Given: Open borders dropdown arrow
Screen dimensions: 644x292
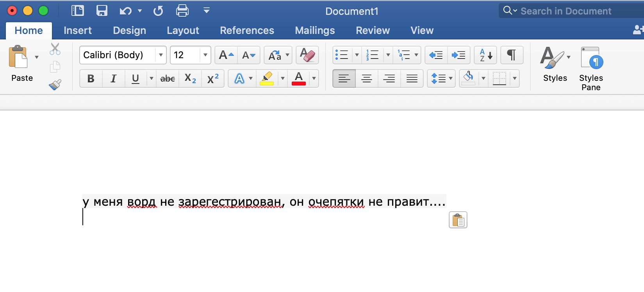Looking at the screenshot, I should (x=515, y=78).
